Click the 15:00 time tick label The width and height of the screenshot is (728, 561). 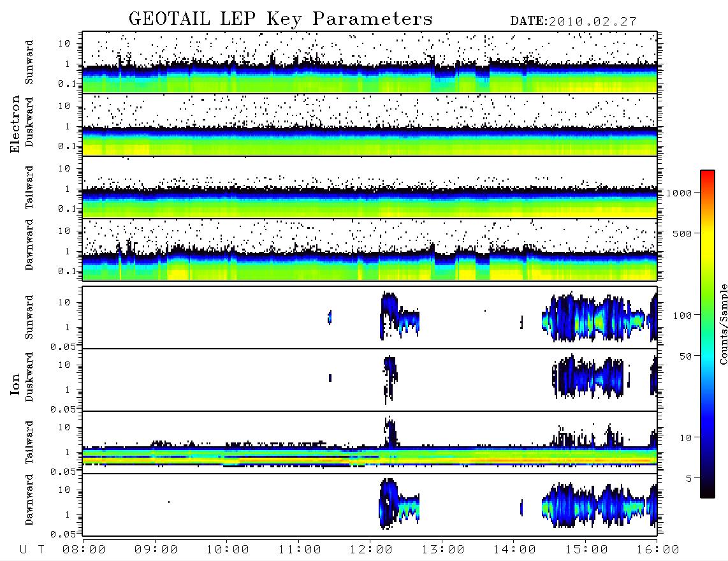point(586,550)
